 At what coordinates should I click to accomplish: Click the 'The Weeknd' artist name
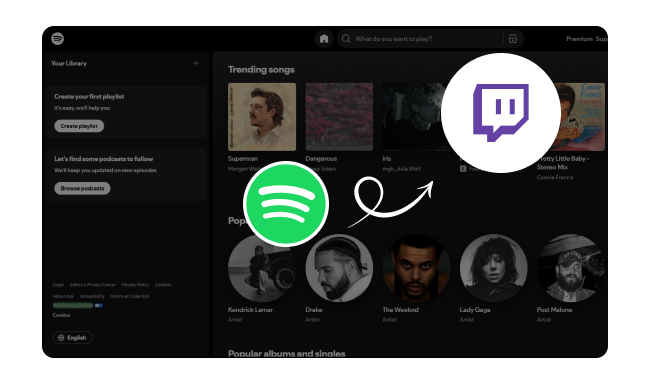[x=400, y=309]
